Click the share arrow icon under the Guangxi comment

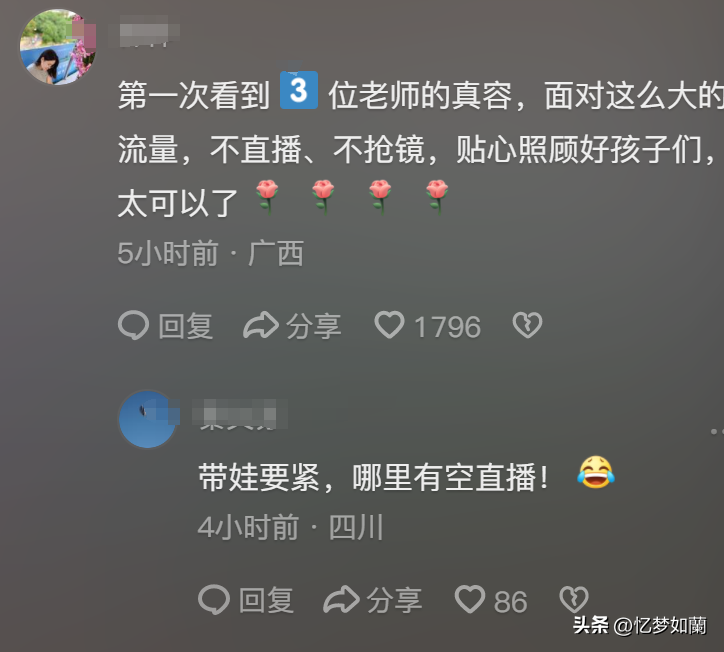click(261, 325)
